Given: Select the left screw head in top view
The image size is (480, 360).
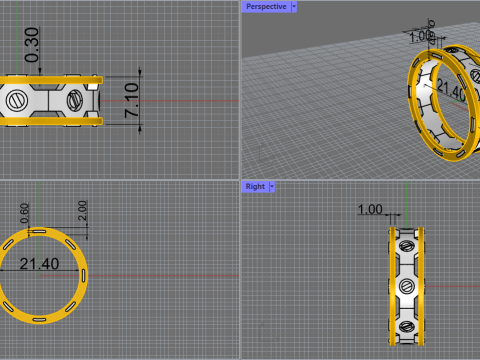Looking at the screenshot, I should (17, 101).
